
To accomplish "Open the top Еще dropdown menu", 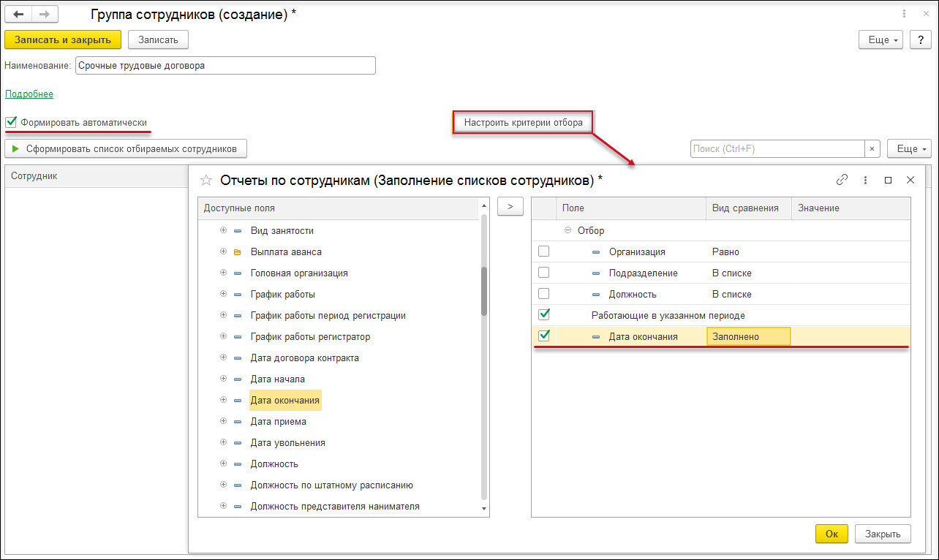I will 881,40.
